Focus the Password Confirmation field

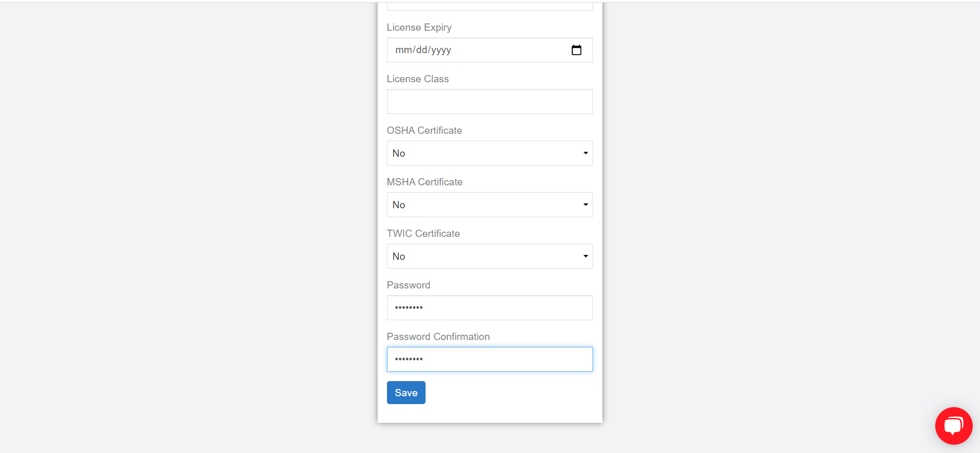coord(489,359)
